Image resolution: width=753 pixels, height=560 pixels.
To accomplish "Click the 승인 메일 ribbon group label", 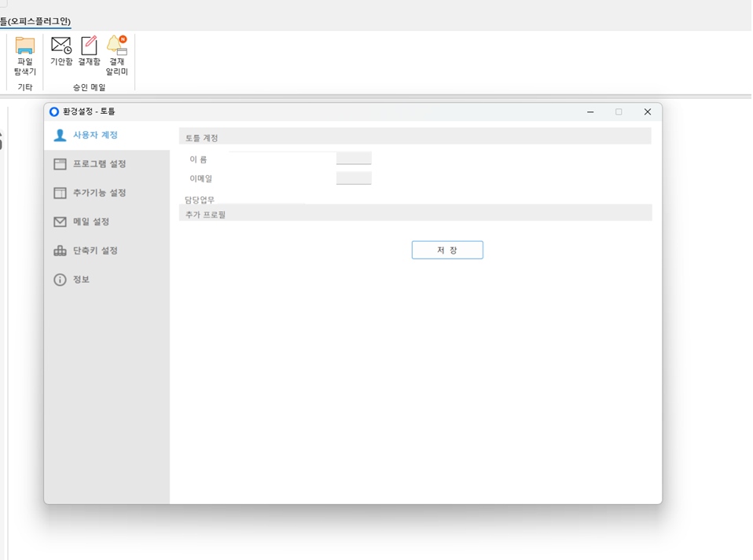I will (x=89, y=87).
